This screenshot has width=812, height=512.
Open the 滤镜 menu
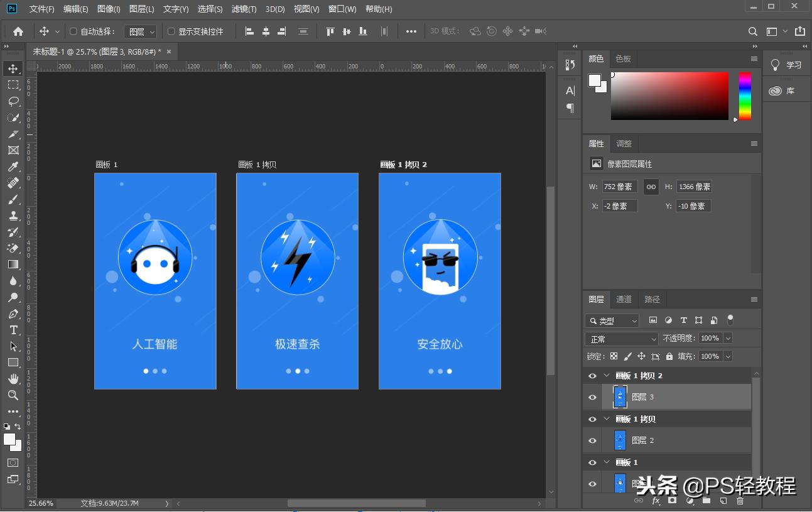(x=242, y=9)
